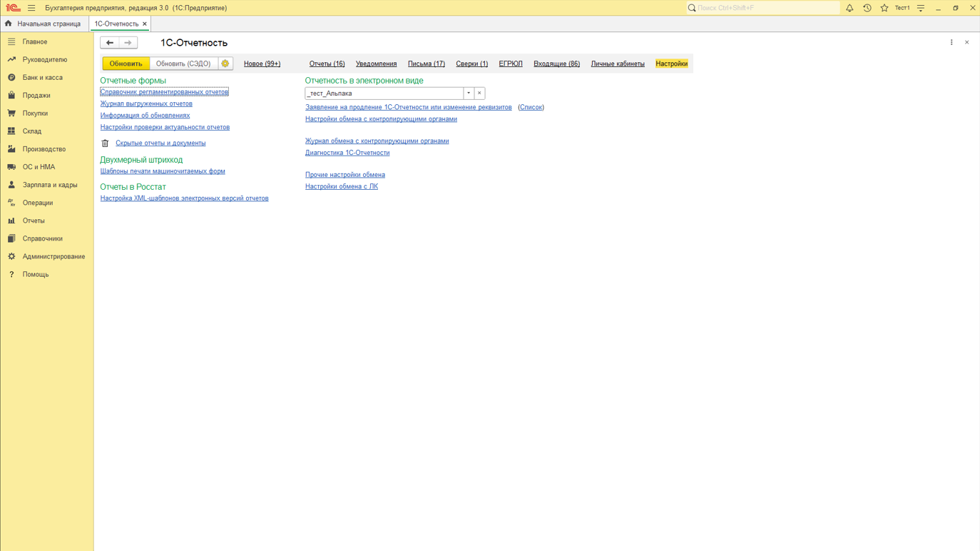
Task: Click the Тест1 user name
Action: [902, 8]
